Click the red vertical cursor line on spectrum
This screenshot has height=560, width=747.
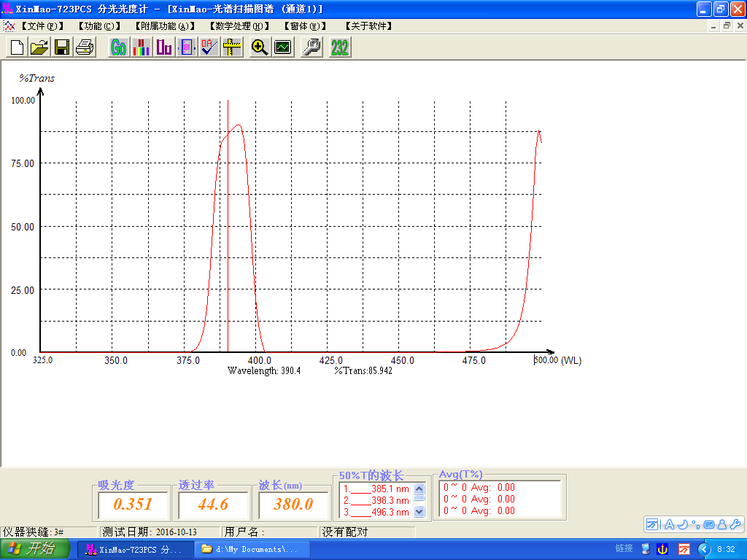point(228,226)
